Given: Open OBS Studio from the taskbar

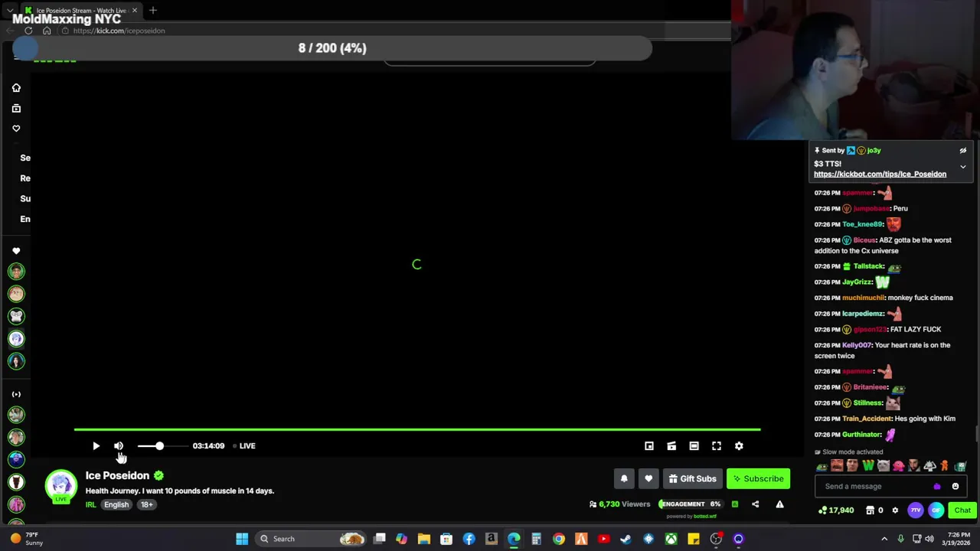Looking at the screenshot, I should click(716, 539).
